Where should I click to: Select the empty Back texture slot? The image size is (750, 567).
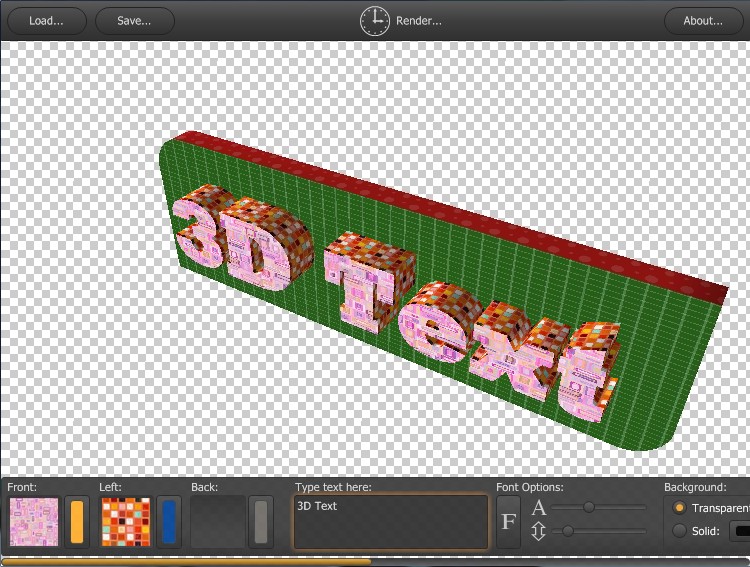point(218,522)
